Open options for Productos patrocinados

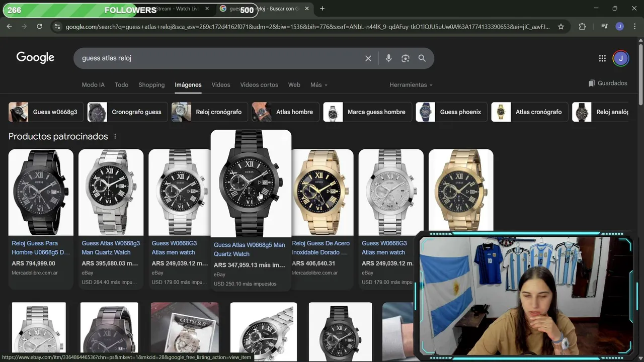(115, 136)
